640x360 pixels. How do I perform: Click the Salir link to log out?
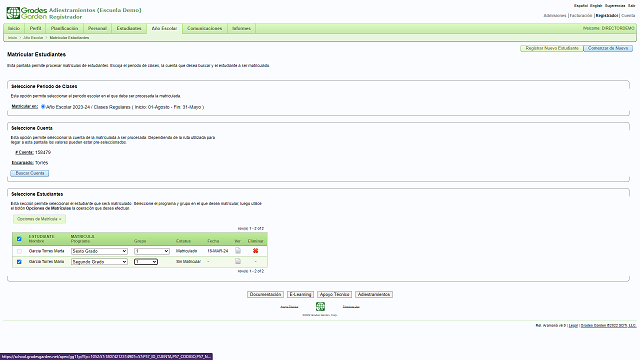pyautogui.click(x=631, y=6)
